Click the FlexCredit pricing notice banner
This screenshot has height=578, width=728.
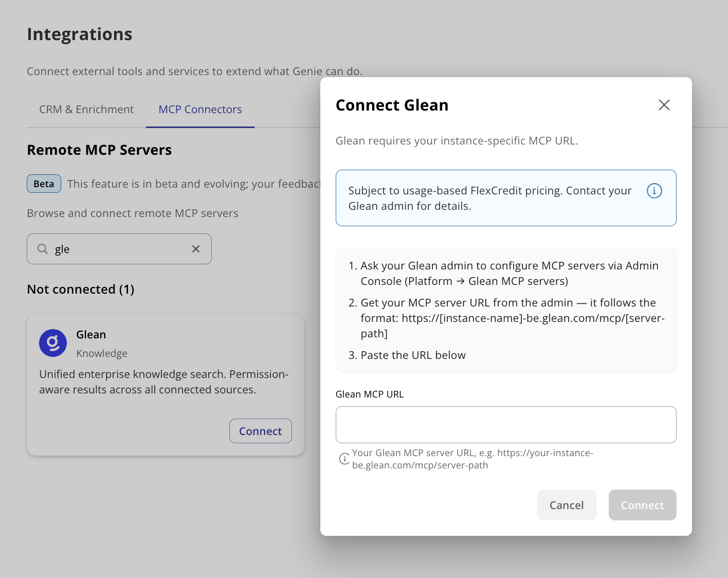point(506,198)
